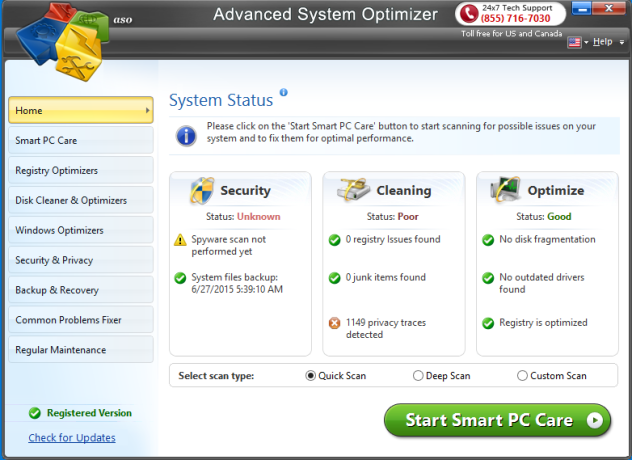Click '1149 privacy traces detected' text
632x460 pixels.
pos(386,329)
